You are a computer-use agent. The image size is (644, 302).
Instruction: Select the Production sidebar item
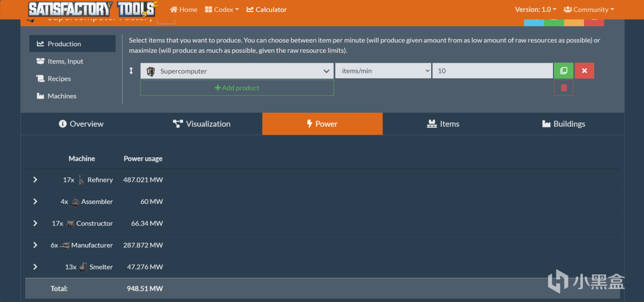(x=72, y=44)
